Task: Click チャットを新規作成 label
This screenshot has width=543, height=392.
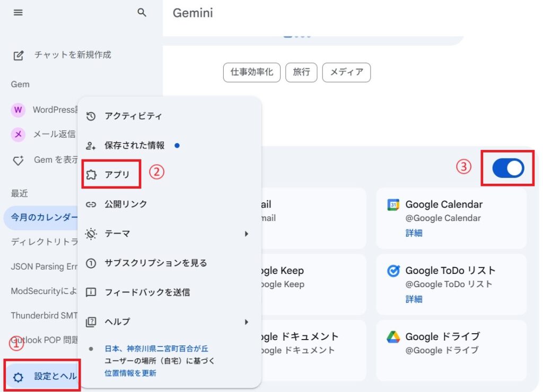Action: [73, 55]
